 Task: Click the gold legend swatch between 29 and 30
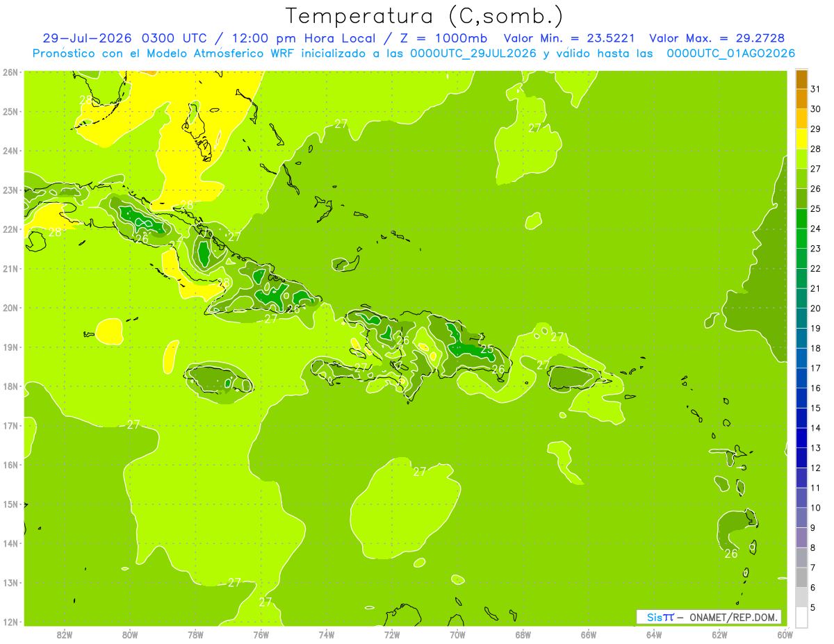[x=801, y=119]
